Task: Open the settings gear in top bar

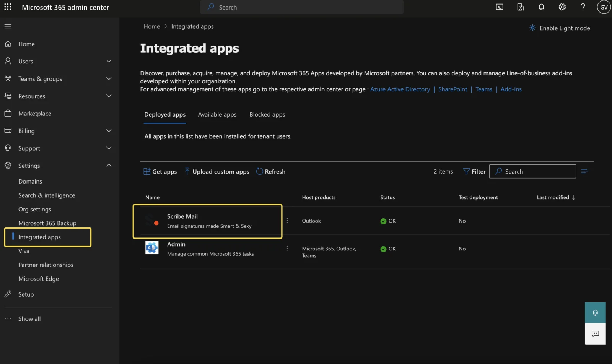Action: [562, 7]
